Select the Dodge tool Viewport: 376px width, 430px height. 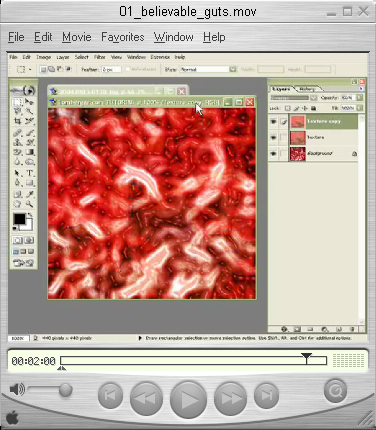pos(29,162)
